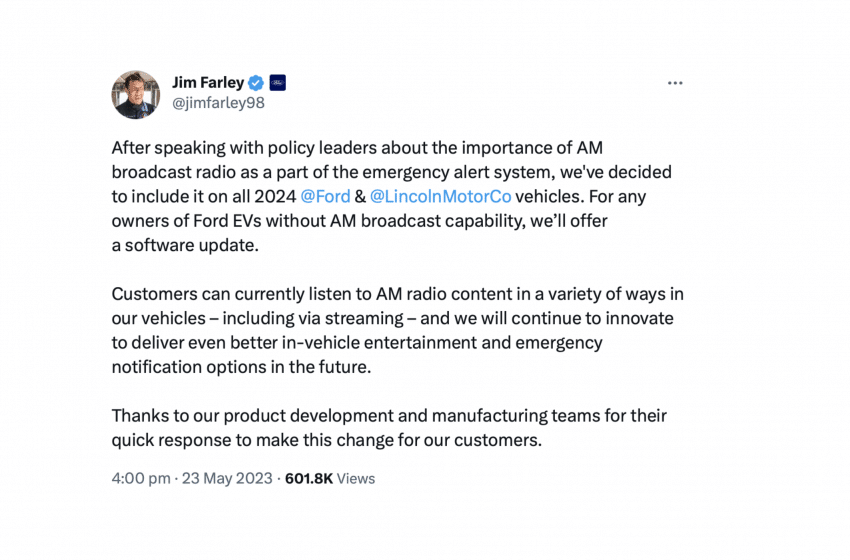Viewport: 850px width, 560px height.
Task: Click the 601.8K view count number
Action: [309, 478]
